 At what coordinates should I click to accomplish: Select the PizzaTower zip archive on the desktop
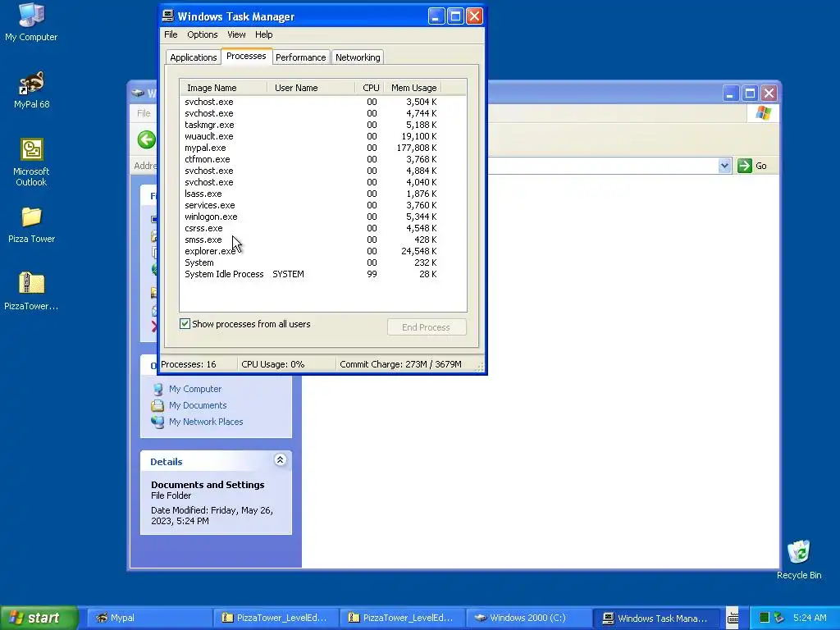(x=31, y=291)
